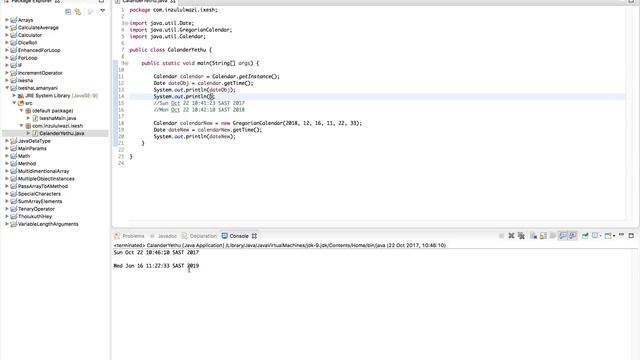The height and width of the screenshot is (360, 640).
Task: Select the EnhancedForLoop project
Action: [39, 50]
